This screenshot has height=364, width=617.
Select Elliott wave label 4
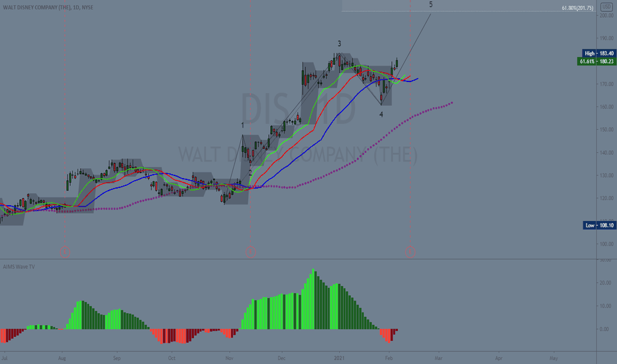381,114
